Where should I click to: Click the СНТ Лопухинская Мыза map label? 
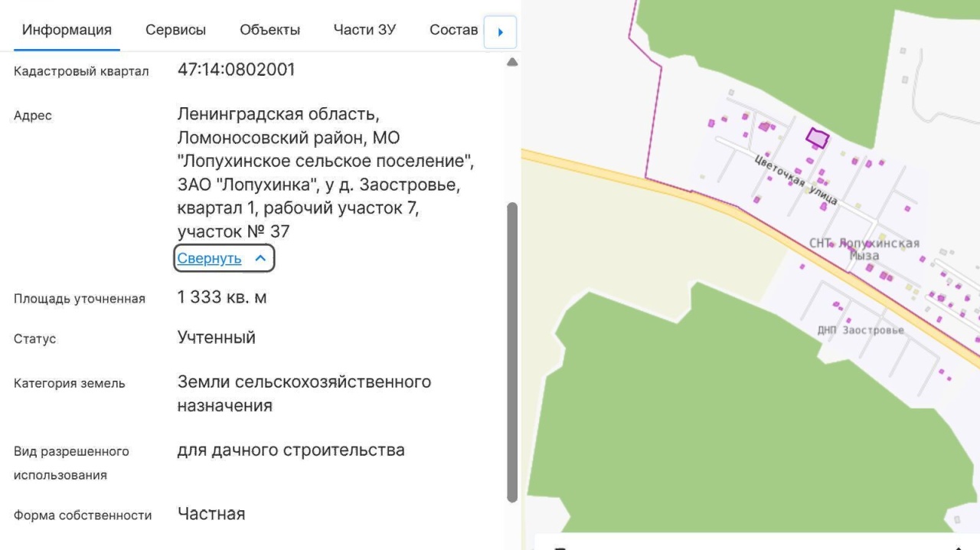coord(864,249)
